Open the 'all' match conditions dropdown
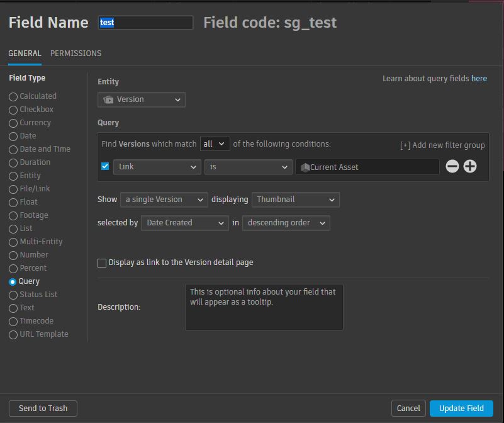This screenshot has width=504, height=423. tap(215, 144)
